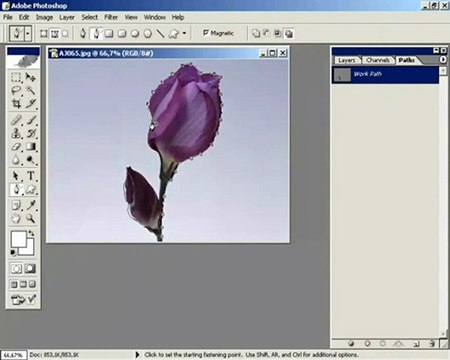This screenshot has height=360, width=450.
Task: Edit the zoom percentage field in status bar
Action: 13,355
